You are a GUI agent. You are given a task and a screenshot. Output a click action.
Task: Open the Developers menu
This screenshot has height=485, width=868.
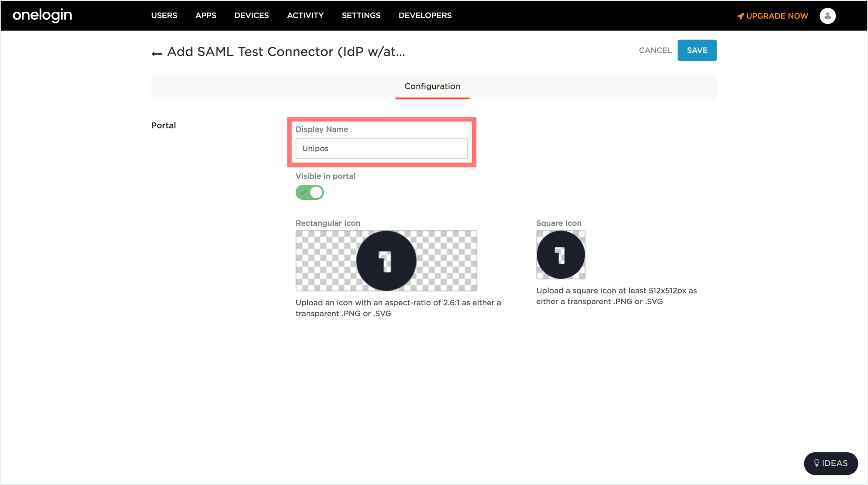pyautogui.click(x=425, y=16)
